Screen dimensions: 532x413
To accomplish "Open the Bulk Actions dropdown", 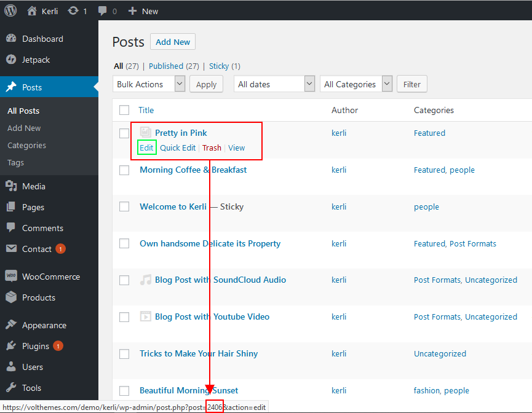I will (x=149, y=84).
